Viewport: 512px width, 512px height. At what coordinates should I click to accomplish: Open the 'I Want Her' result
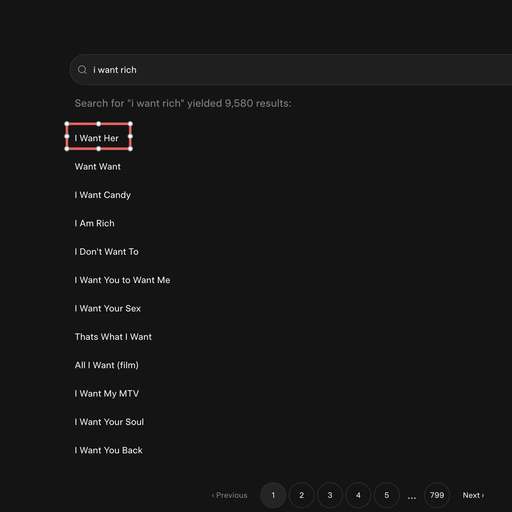(96, 138)
